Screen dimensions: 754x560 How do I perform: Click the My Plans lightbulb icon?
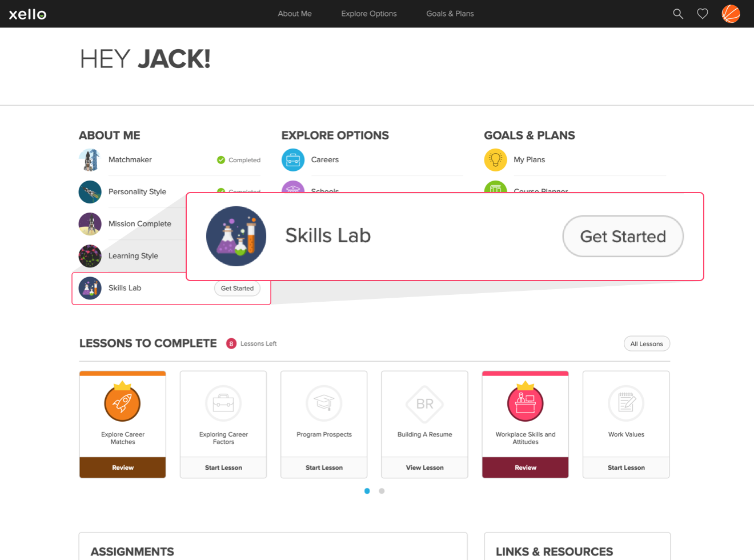pyautogui.click(x=495, y=160)
